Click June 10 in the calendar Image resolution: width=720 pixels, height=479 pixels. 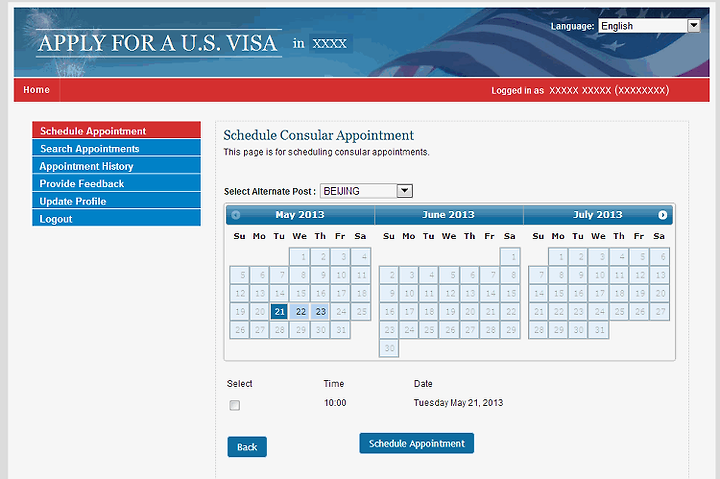pyautogui.click(x=409, y=293)
